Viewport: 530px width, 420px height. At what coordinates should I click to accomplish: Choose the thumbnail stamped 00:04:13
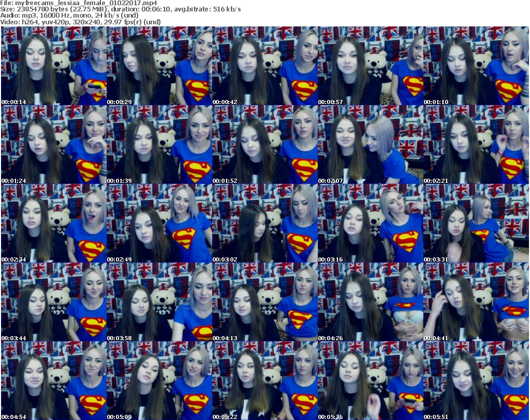pos(265,302)
